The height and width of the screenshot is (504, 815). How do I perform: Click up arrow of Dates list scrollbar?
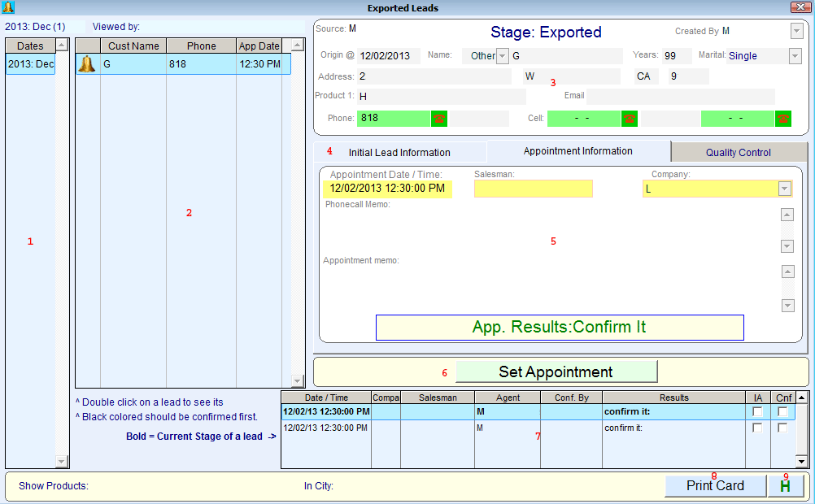click(x=62, y=46)
